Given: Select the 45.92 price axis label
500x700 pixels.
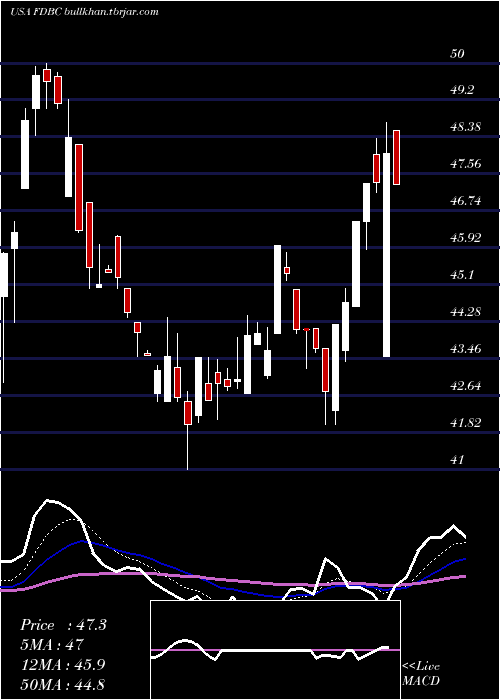Looking at the screenshot, I should coord(466,238).
